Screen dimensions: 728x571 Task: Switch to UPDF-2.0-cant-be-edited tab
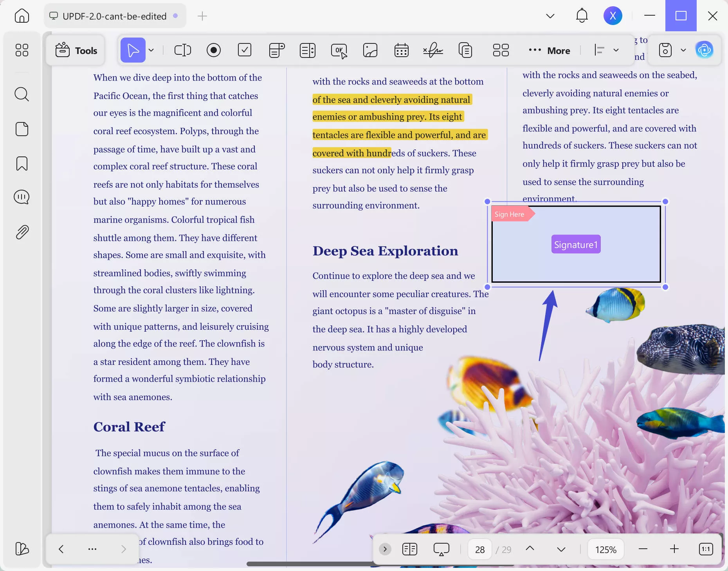114,16
